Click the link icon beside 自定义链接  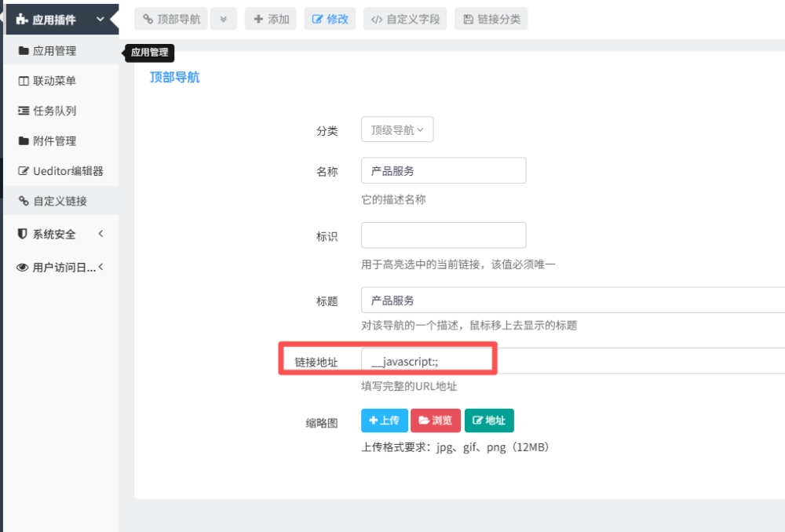(x=24, y=201)
